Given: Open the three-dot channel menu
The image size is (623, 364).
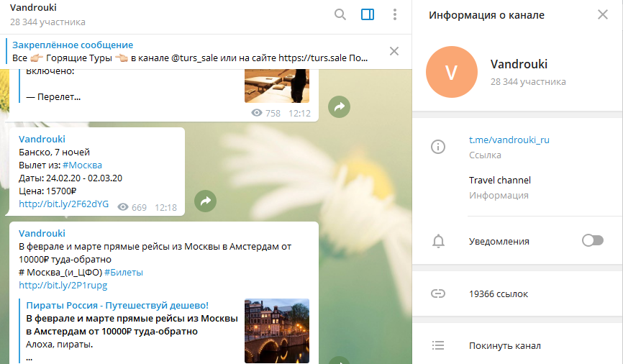Looking at the screenshot, I should (394, 14).
